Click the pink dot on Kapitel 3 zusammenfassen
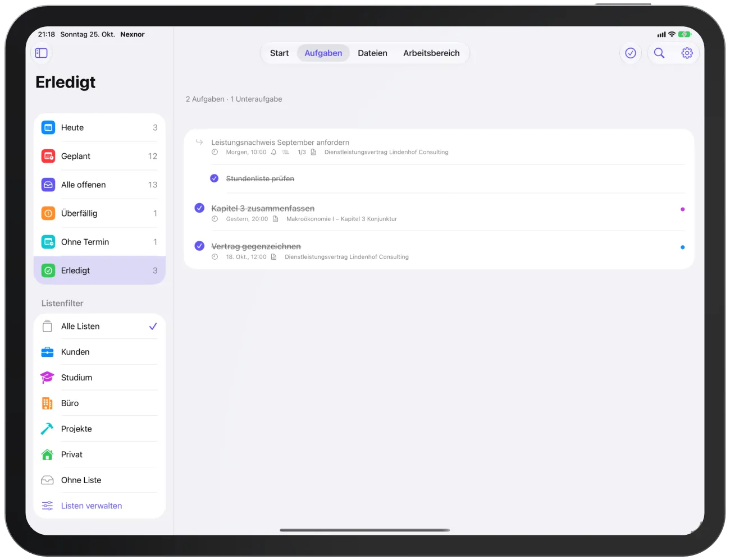 pyautogui.click(x=683, y=209)
